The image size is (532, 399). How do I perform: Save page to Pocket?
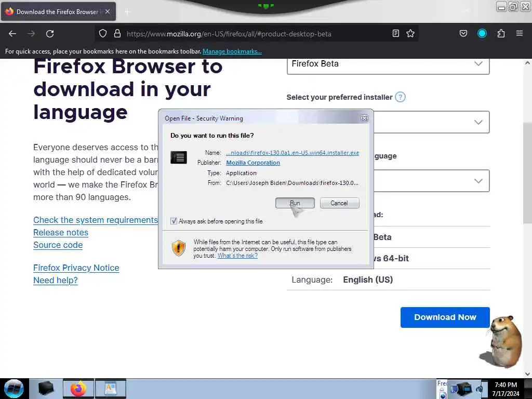[x=463, y=33]
